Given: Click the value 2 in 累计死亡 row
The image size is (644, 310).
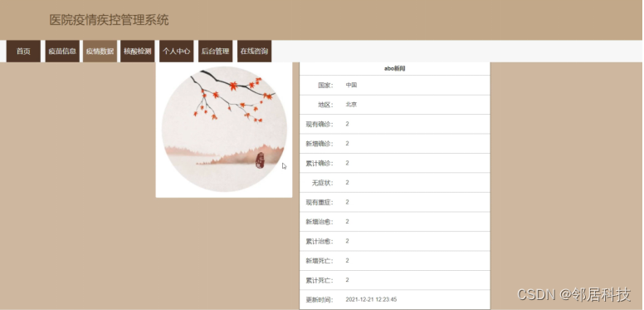Looking at the screenshot, I should click(348, 280).
